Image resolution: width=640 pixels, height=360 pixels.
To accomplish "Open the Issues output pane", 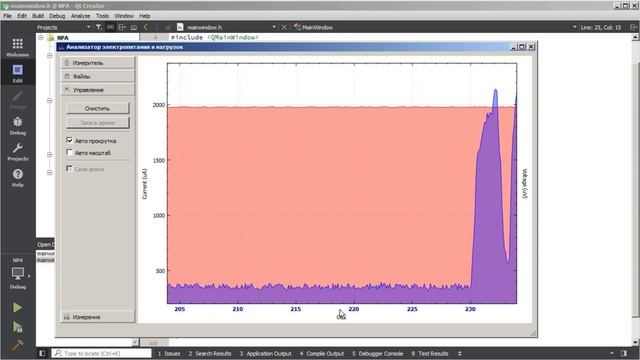I will tap(169, 353).
